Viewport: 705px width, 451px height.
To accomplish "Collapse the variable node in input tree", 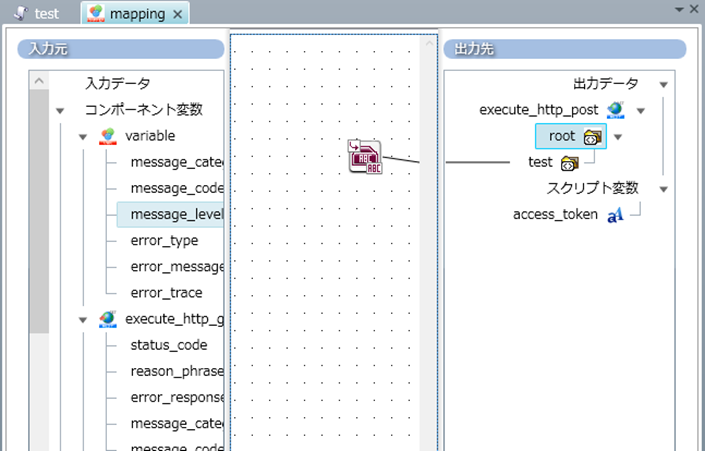I will click(85, 136).
